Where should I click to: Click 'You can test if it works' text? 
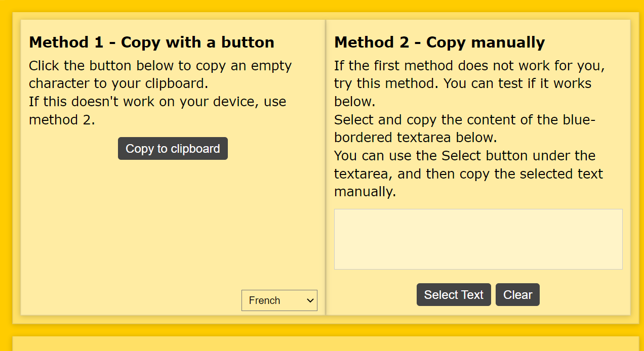[517, 83]
